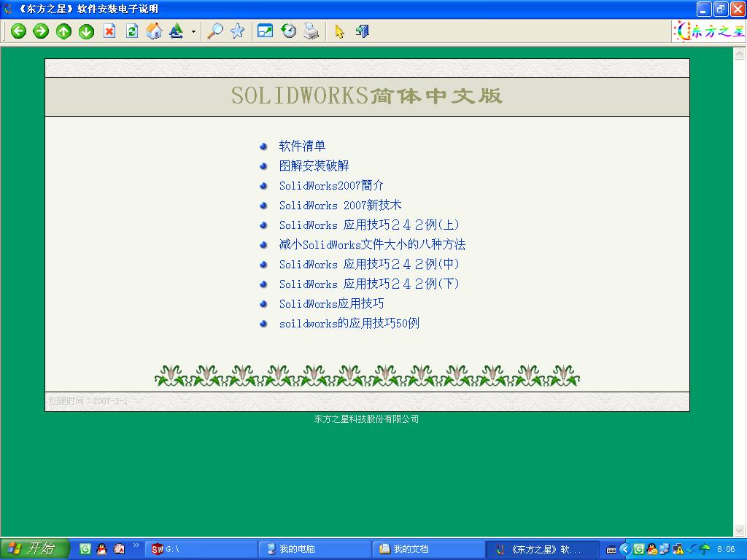
Task: Go forward with the green right arrow
Action: tap(41, 31)
